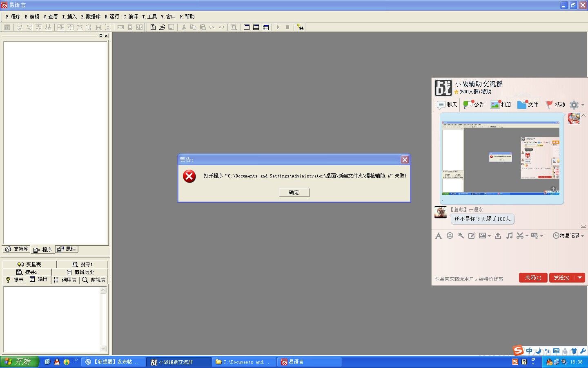Viewport: 588px width, 368px height.
Task: Switch to the 变量表 tab
Action: (29, 265)
